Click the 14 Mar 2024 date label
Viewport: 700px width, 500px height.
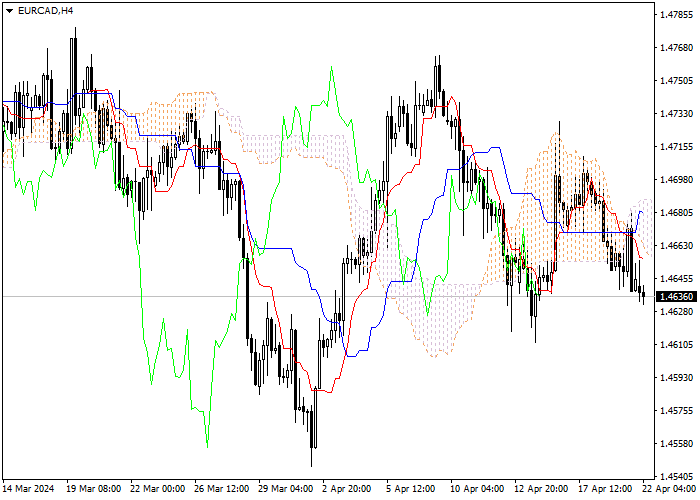29,489
